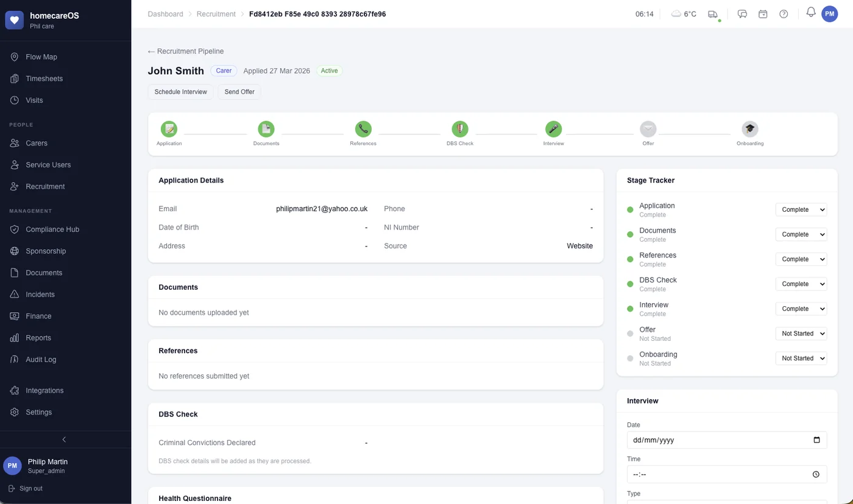The height and width of the screenshot is (504, 853).
Task: Click the DBS Check shield stage icon
Action: (460, 129)
